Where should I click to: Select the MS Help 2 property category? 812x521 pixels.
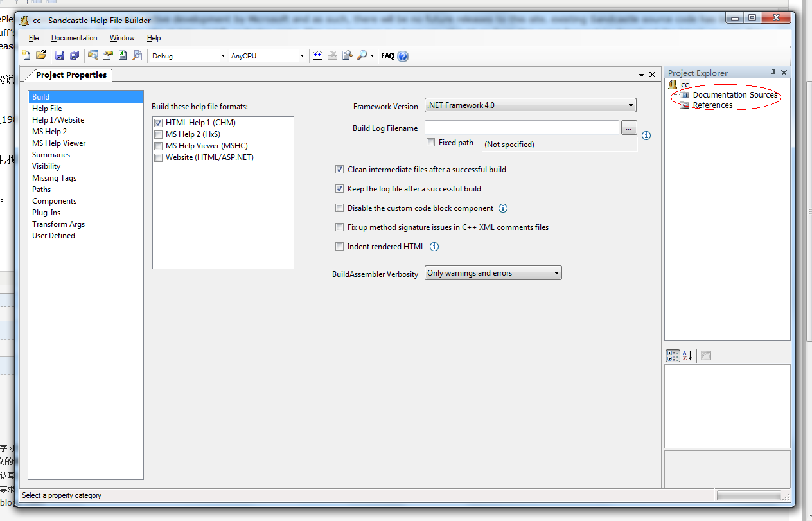(x=85, y=132)
